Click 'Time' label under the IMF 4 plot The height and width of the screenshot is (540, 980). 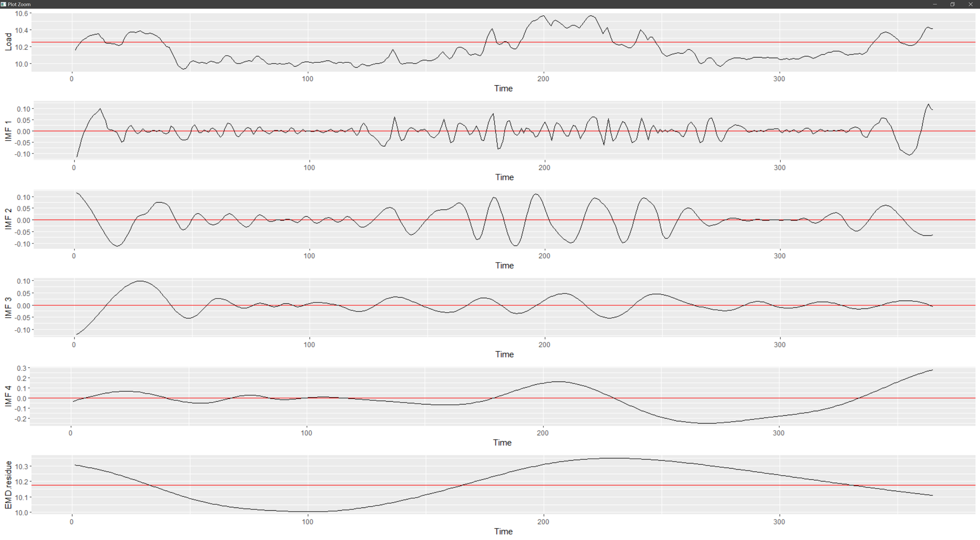tap(502, 442)
